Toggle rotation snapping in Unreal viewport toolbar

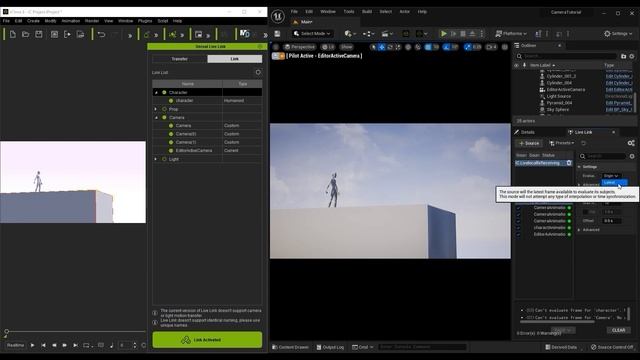[447, 47]
